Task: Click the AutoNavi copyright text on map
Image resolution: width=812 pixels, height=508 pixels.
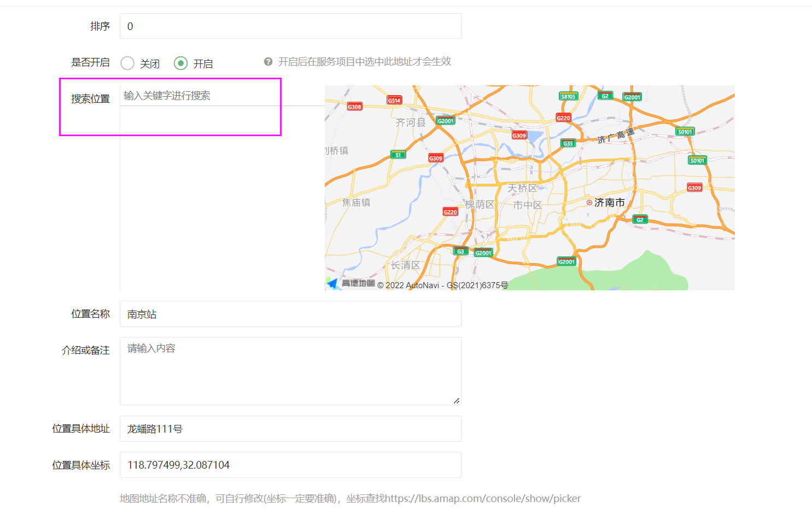Action: 443,285
